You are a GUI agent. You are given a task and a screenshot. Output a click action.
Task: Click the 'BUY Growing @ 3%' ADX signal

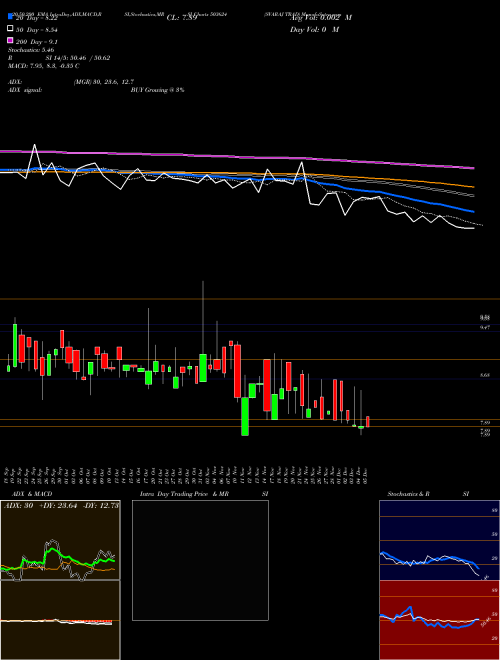157,90
